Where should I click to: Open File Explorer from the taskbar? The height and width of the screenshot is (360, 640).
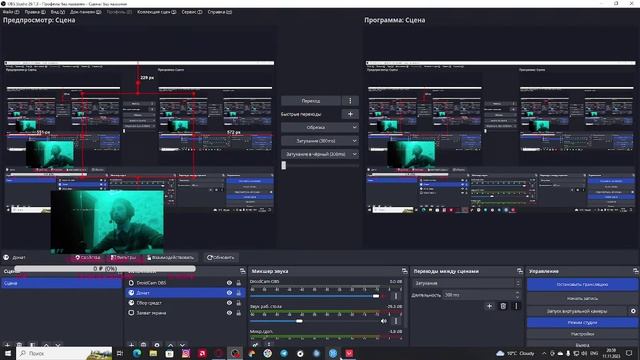pos(153,353)
